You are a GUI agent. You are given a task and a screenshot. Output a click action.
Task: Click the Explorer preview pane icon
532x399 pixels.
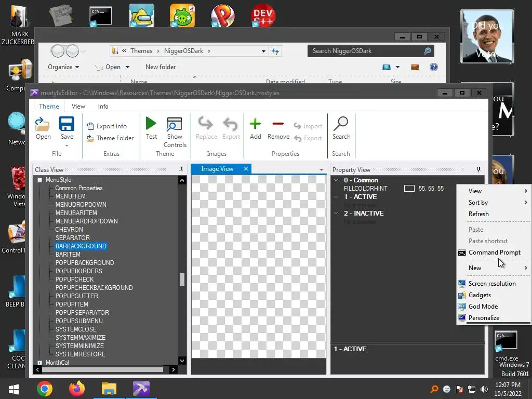[x=415, y=67]
